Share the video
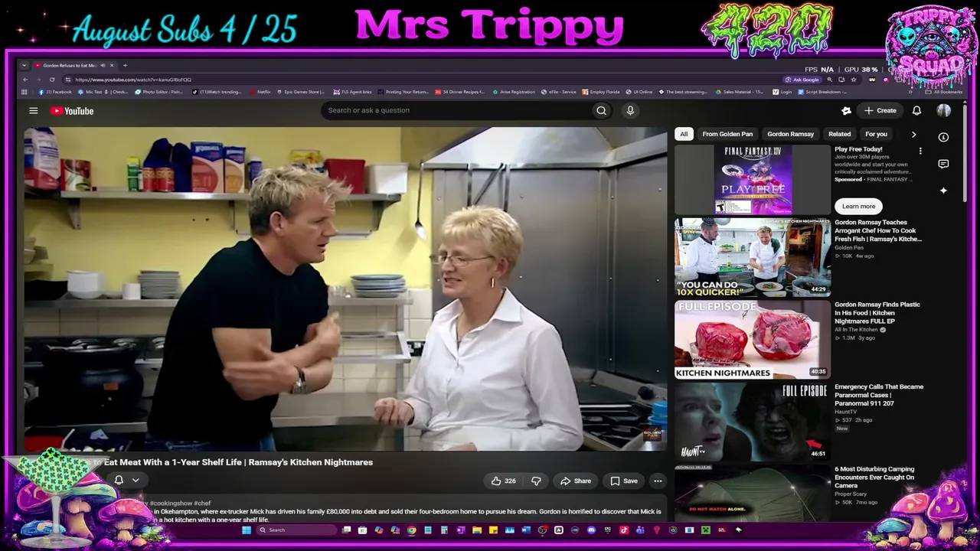This screenshot has width=980, height=551. (x=576, y=481)
